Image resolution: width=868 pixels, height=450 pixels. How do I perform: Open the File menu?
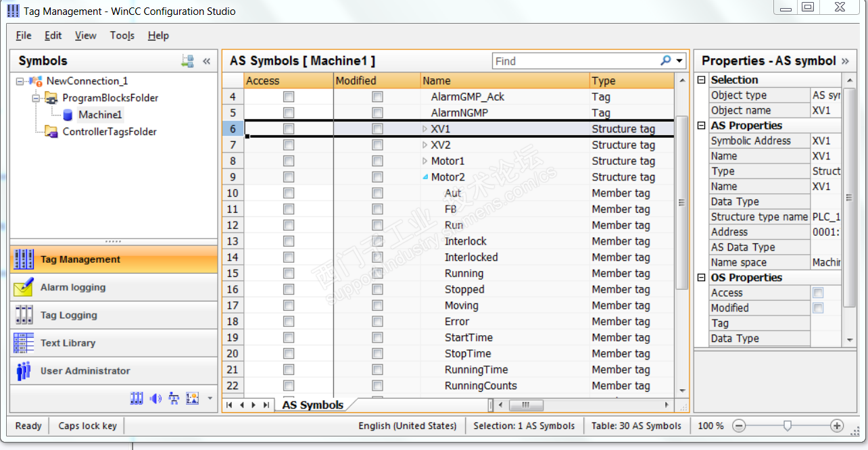click(24, 35)
